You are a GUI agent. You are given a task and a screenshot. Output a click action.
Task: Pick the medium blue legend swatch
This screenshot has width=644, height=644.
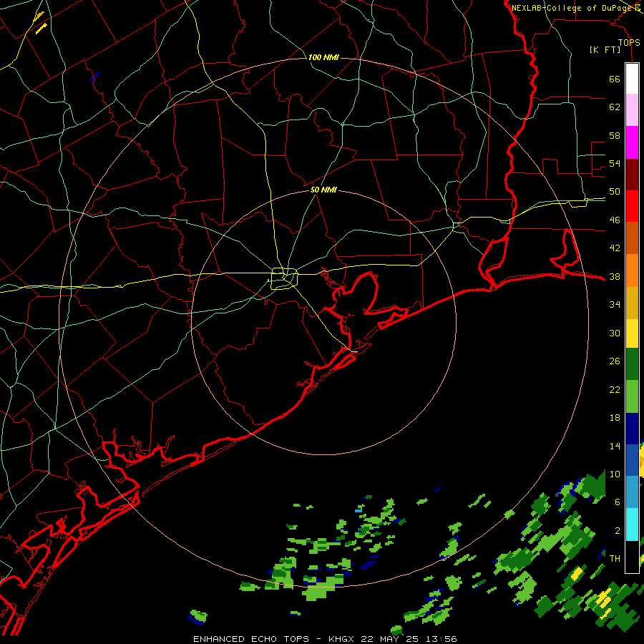(632, 460)
